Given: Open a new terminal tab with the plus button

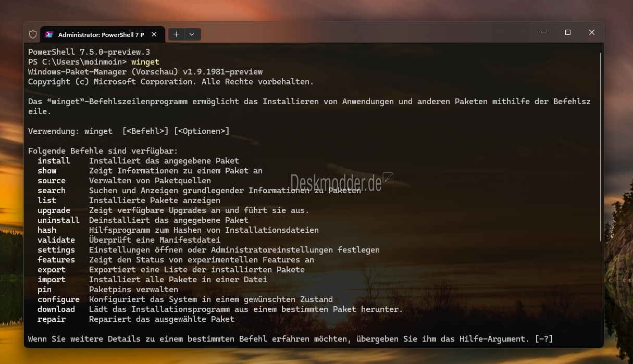Looking at the screenshot, I should 176,34.
